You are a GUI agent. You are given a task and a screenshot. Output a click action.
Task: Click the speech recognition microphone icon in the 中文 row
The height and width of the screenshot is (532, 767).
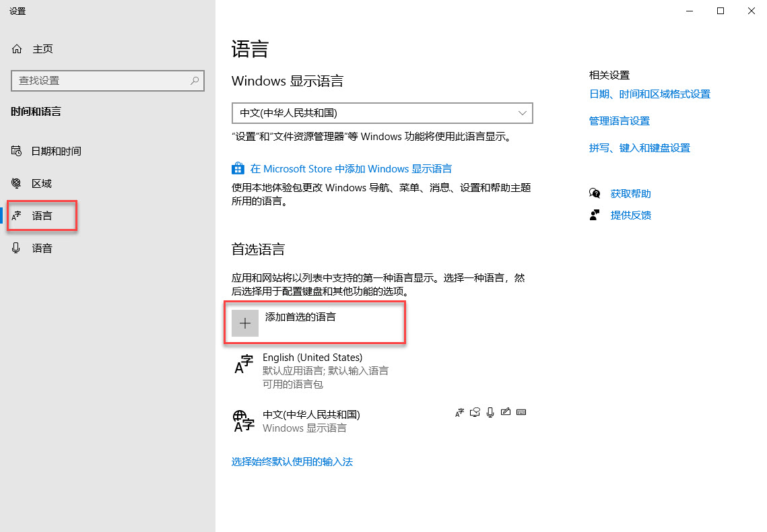click(x=490, y=413)
